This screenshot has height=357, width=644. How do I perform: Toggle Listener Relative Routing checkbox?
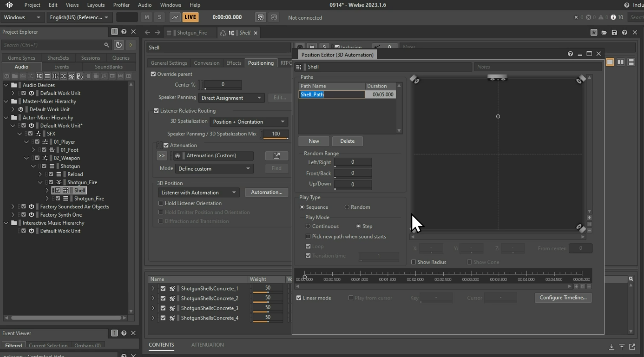tap(156, 111)
